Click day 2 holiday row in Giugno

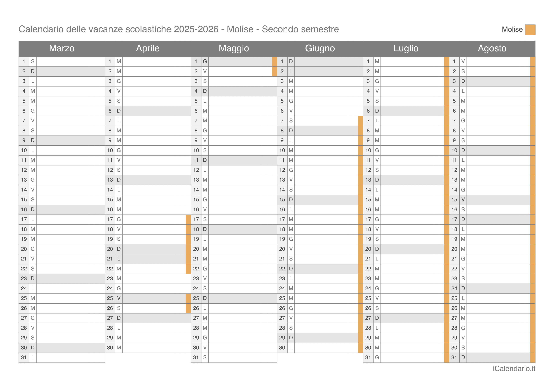[320, 72]
